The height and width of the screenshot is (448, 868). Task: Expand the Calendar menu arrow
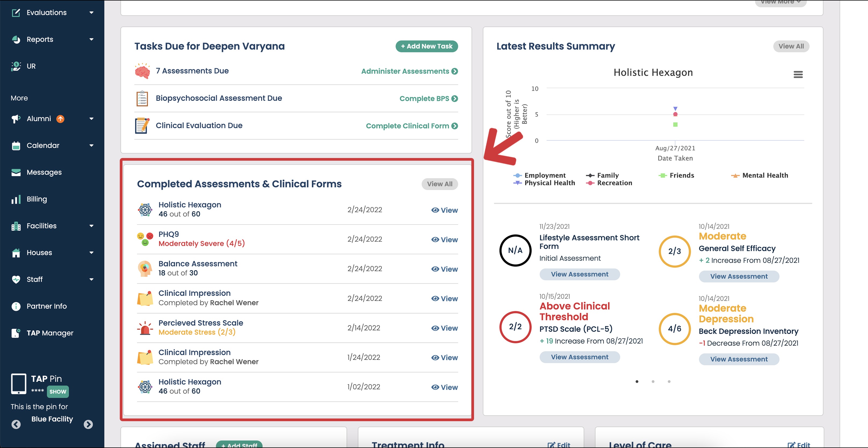(91, 145)
